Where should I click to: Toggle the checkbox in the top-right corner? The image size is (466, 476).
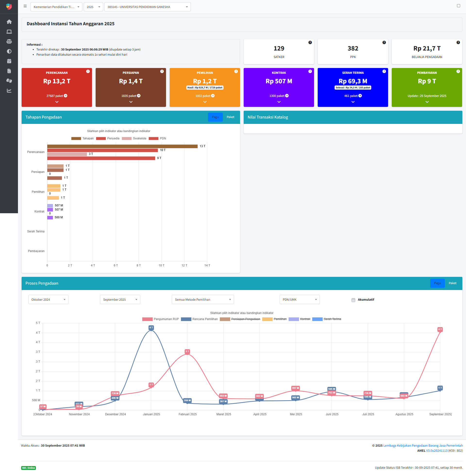click(x=458, y=6)
